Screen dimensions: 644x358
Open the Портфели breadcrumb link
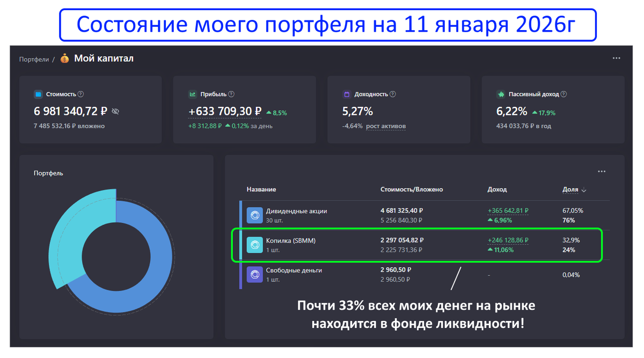[34, 59]
